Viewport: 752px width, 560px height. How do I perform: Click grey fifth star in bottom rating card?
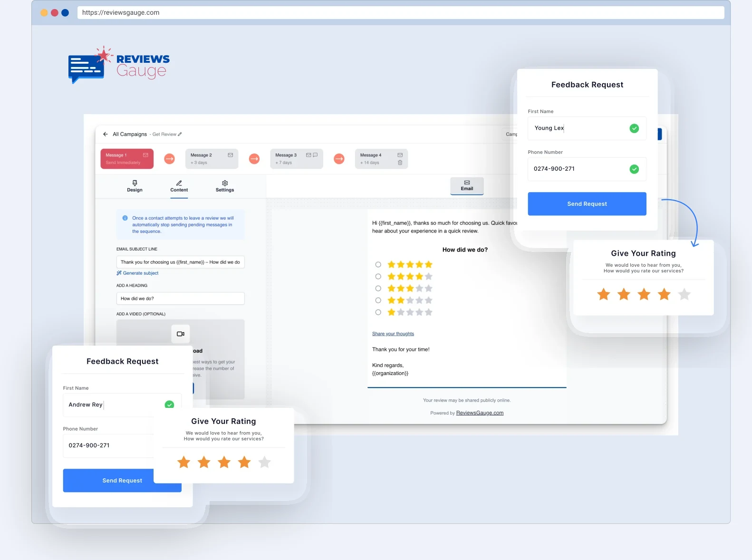pos(265,462)
